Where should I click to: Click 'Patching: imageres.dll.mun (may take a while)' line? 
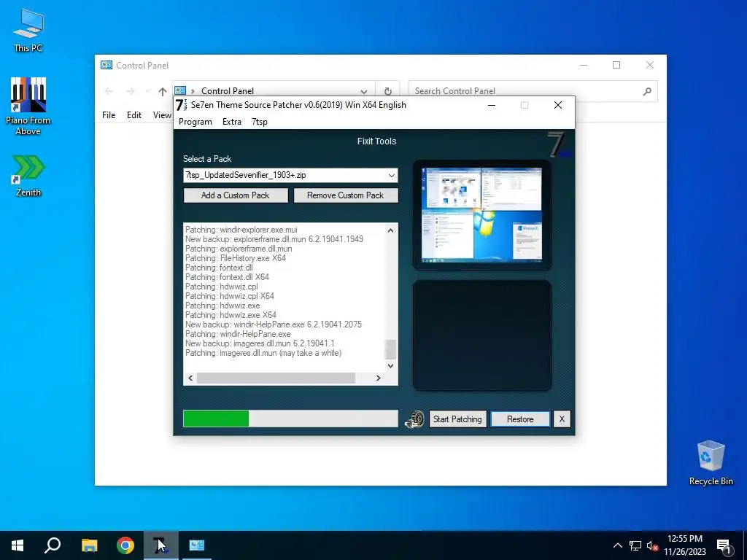(x=263, y=353)
